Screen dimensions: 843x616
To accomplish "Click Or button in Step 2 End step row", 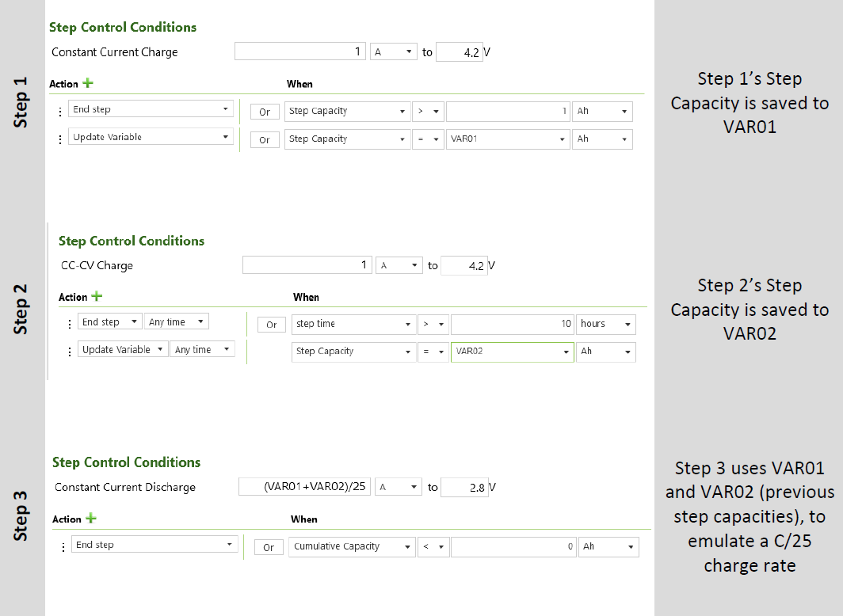I will 272,325.
